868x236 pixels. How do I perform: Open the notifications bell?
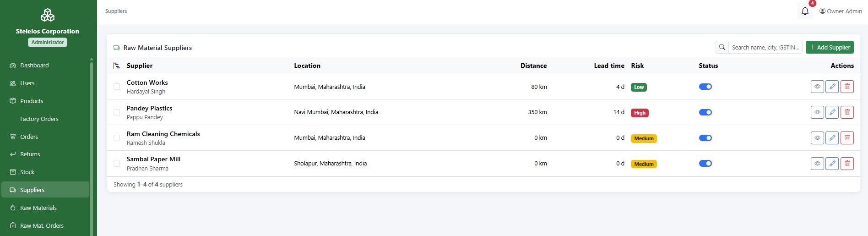point(805,11)
